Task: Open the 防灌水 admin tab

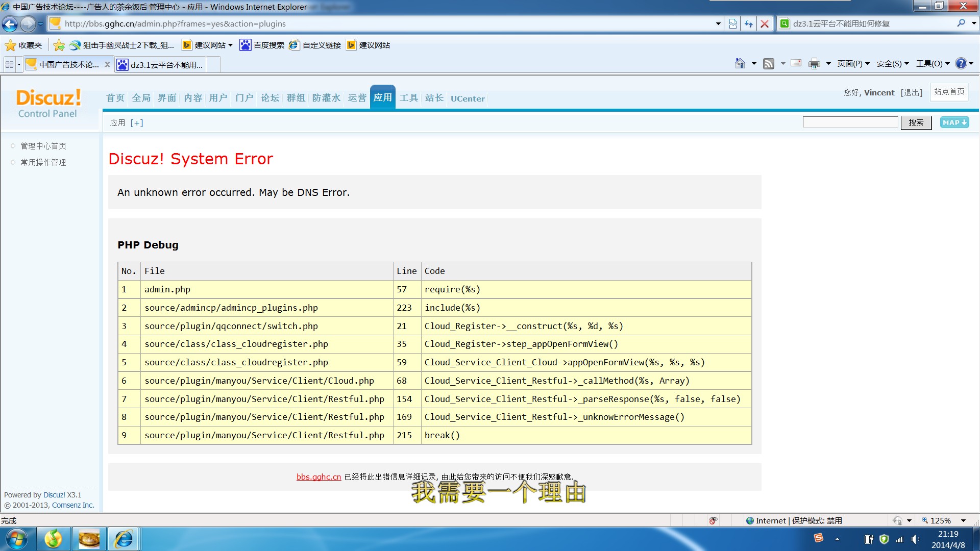Action: pos(326,98)
